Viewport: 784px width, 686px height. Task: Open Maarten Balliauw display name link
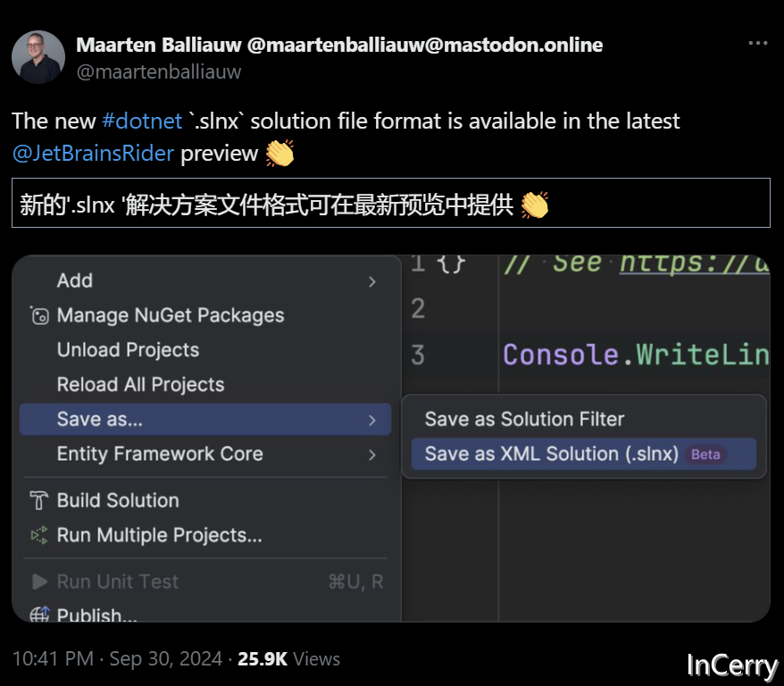coord(339,45)
